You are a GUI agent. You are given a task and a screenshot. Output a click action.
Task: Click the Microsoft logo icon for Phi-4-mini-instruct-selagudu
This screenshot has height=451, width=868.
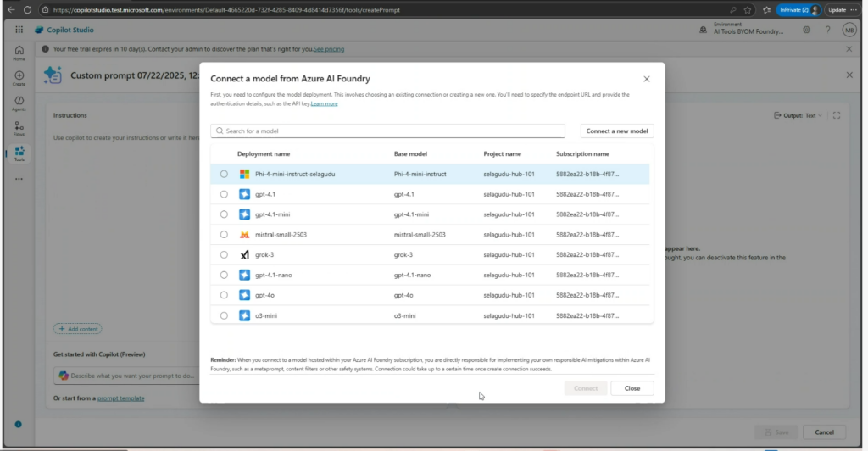click(244, 174)
